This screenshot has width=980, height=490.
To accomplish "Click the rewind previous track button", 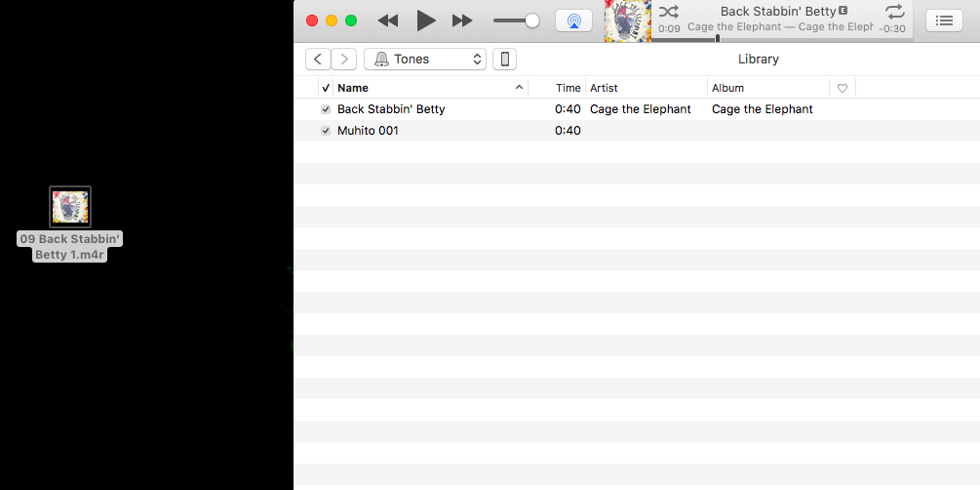I will 388,20.
